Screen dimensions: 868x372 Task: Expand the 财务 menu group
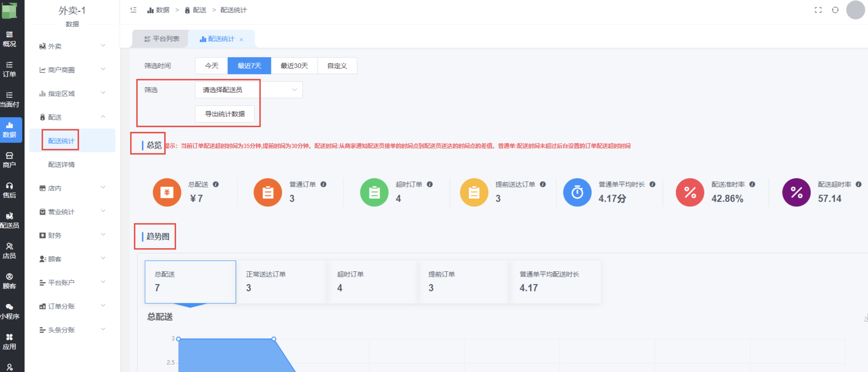72,235
